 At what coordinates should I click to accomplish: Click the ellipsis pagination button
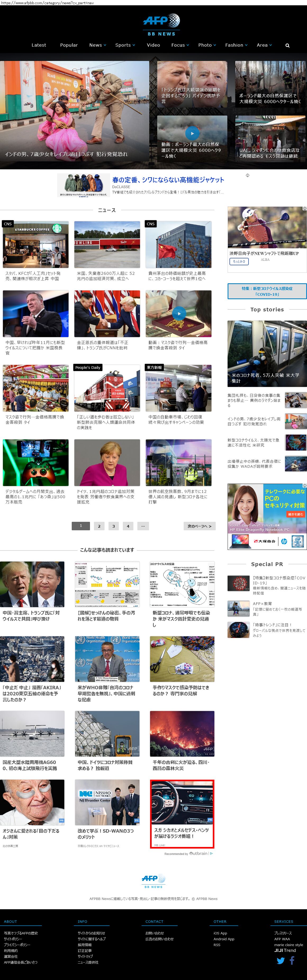143,526
